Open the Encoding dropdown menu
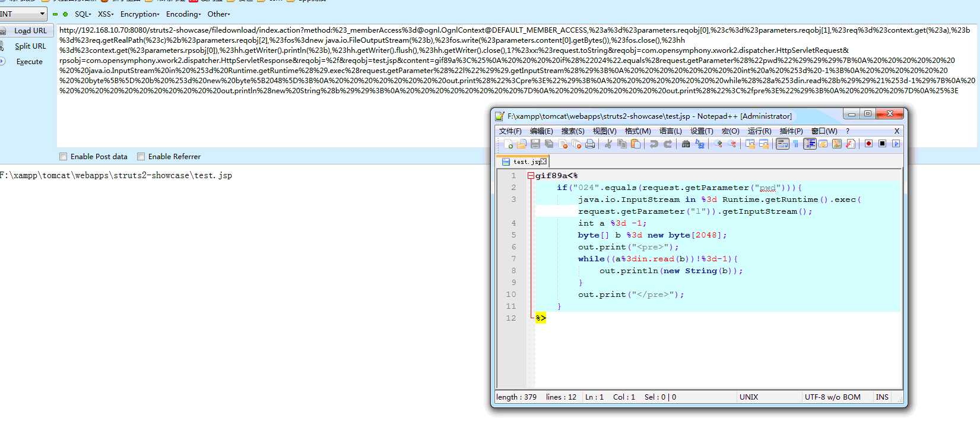 click(183, 14)
